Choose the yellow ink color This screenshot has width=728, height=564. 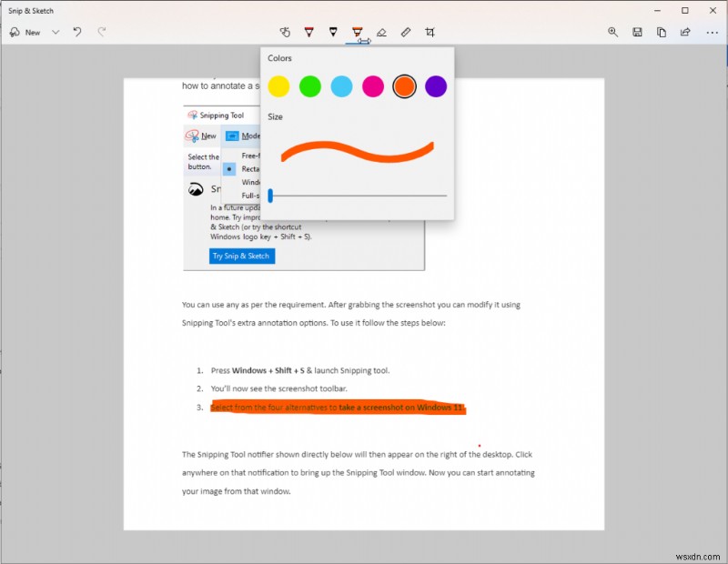point(279,86)
